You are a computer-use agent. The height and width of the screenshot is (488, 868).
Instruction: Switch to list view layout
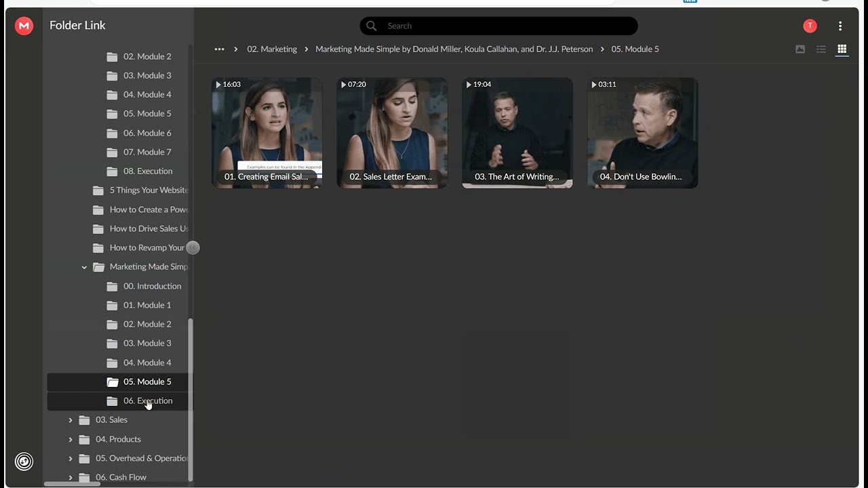821,49
